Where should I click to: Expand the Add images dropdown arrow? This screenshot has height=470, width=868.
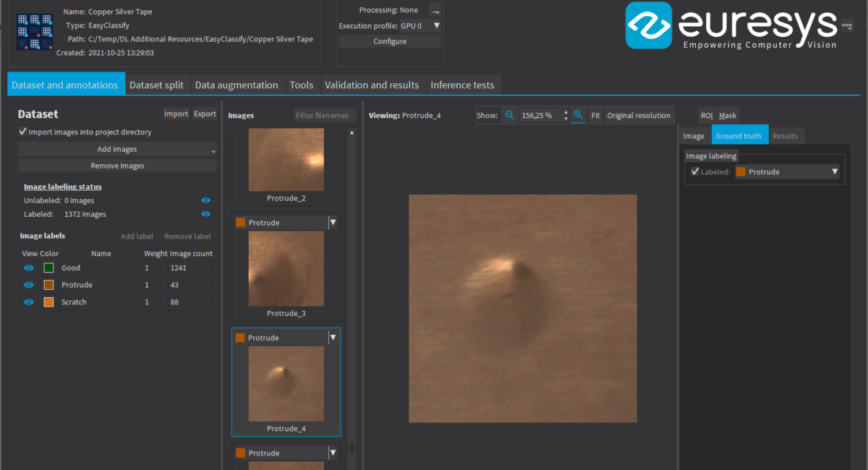pos(212,148)
